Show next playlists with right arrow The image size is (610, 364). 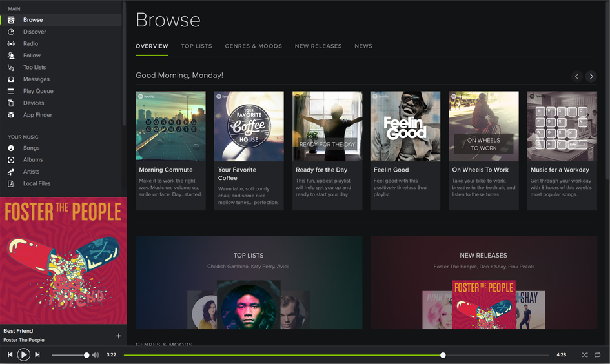pos(591,76)
